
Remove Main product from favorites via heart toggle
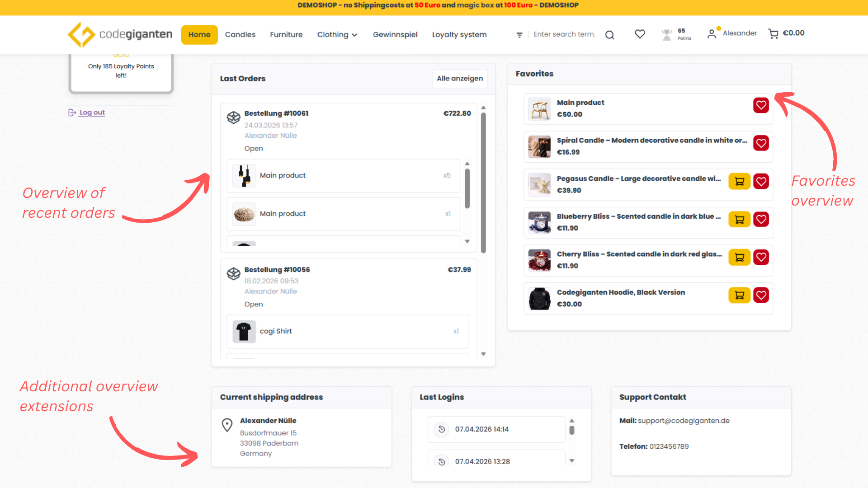tap(761, 105)
